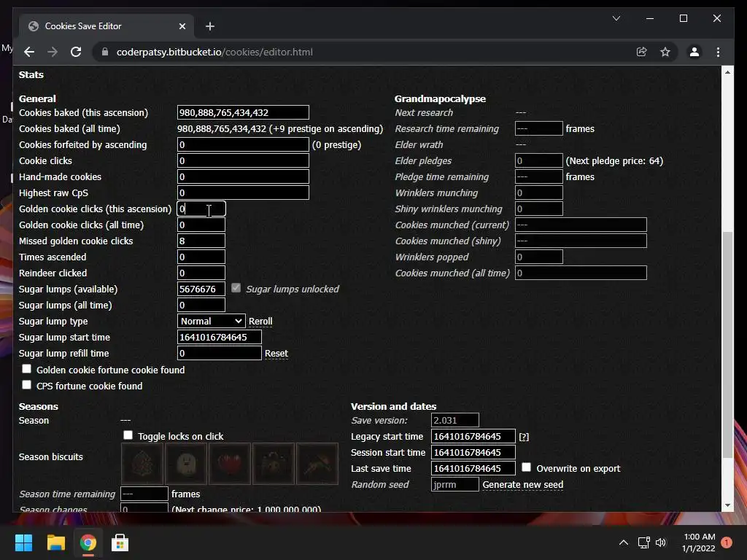Edit Sugar lump start time field
747x560 pixels.
[219, 337]
